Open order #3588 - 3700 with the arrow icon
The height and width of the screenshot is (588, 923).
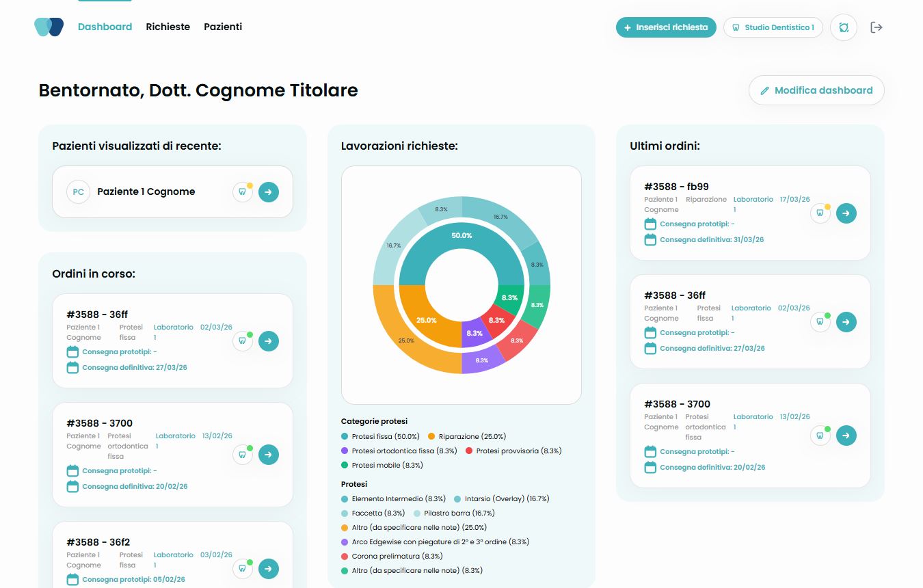click(x=269, y=455)
